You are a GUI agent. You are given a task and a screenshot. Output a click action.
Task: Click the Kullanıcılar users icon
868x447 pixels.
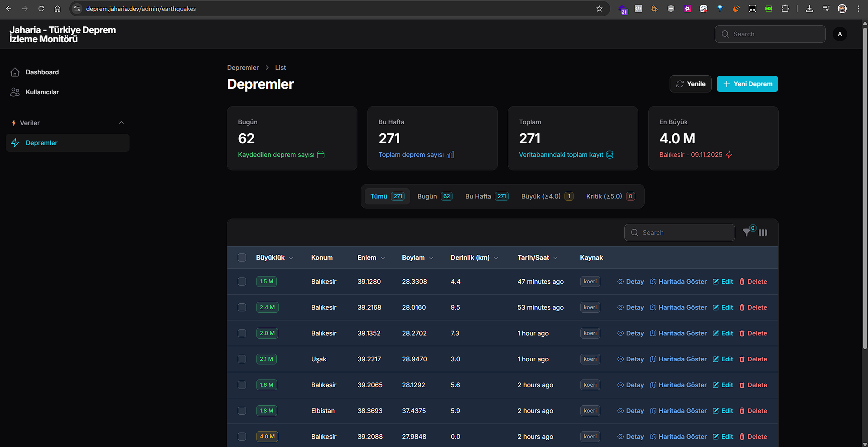(x=15, y=92)
